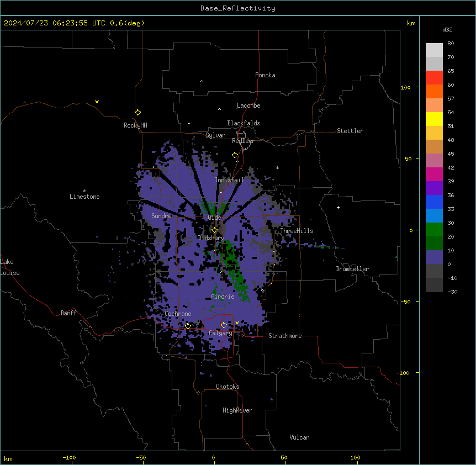The image size is (476, 465).
Task: Click the ThreeHills label
Action: click(297, 231)
